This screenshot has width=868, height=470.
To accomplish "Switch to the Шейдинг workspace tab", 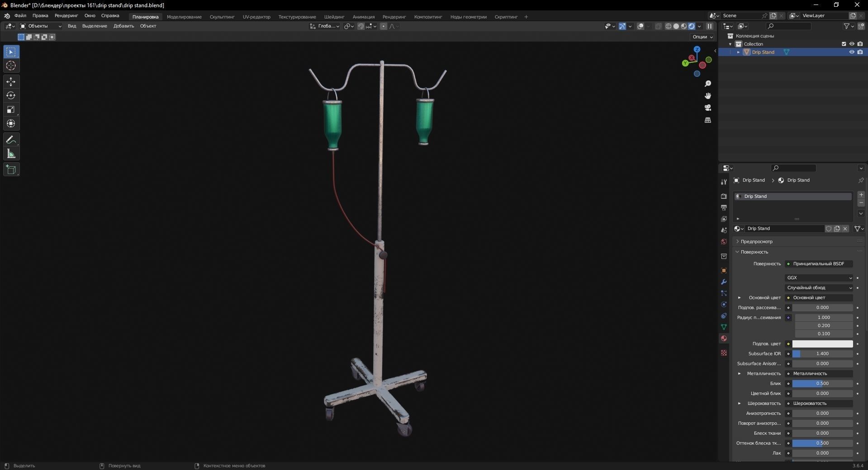I will (x=334, y=17).
